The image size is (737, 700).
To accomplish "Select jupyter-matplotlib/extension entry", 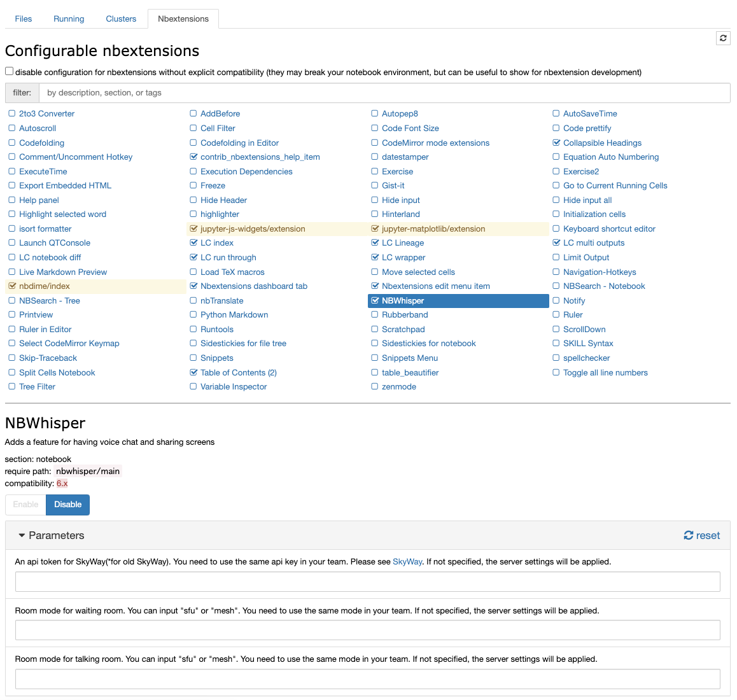I will click(433, 229).
